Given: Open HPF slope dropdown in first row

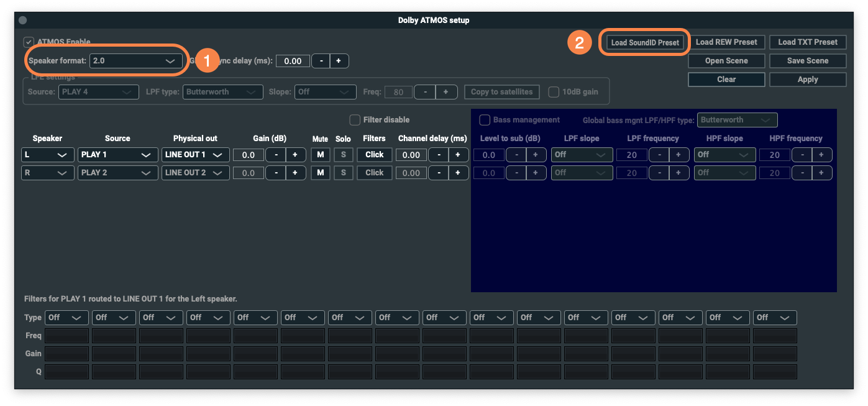Looking at the screenshot, I should tap(725, 155).
